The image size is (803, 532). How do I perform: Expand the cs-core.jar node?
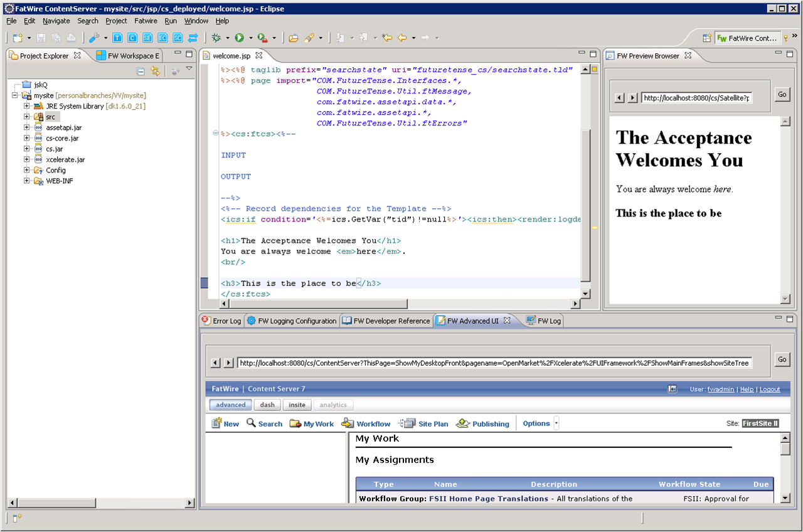tap(27, 138)
